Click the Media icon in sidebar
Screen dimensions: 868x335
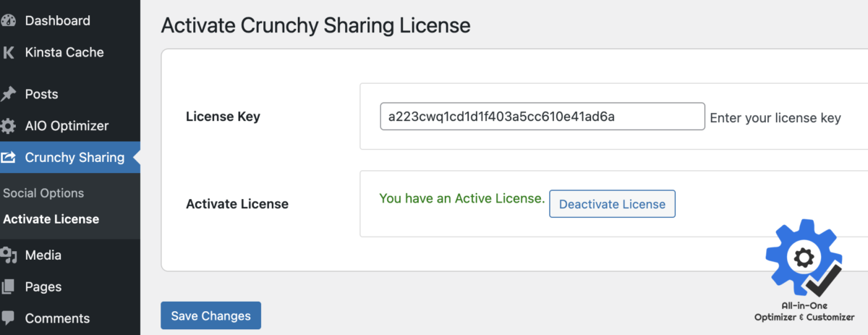(9, 255)
